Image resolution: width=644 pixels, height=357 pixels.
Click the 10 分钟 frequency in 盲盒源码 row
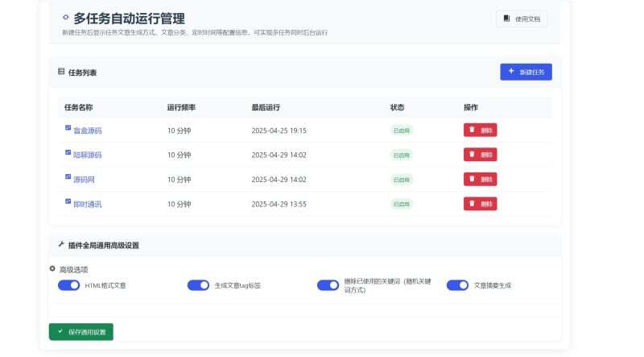click(179, 131)
